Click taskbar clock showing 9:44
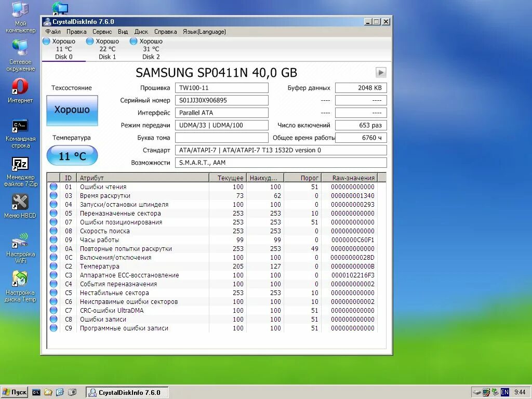532x399 pixels. tap(520, 392)
